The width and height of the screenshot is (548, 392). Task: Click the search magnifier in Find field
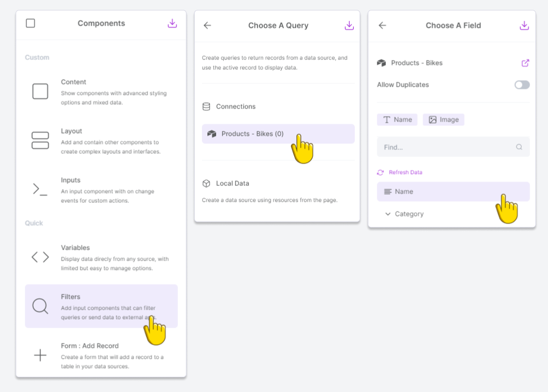[519, 147]
